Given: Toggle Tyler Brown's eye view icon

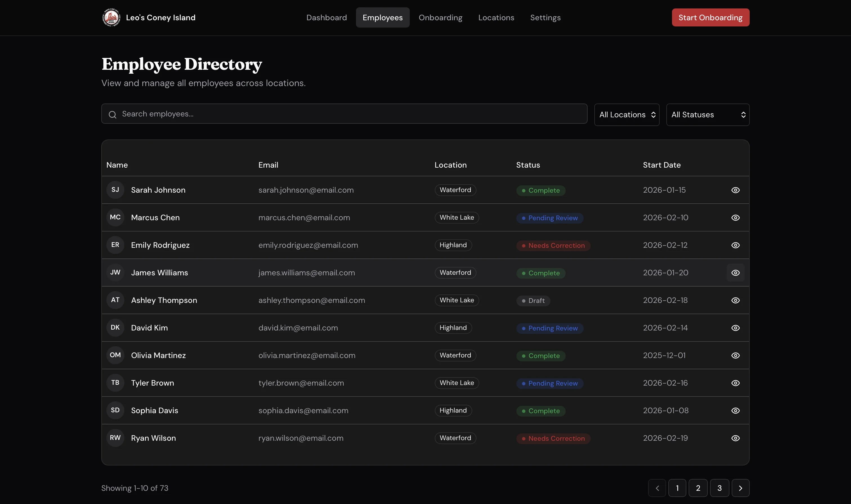Looking at the screenshot, I should [x=736, y=383].
